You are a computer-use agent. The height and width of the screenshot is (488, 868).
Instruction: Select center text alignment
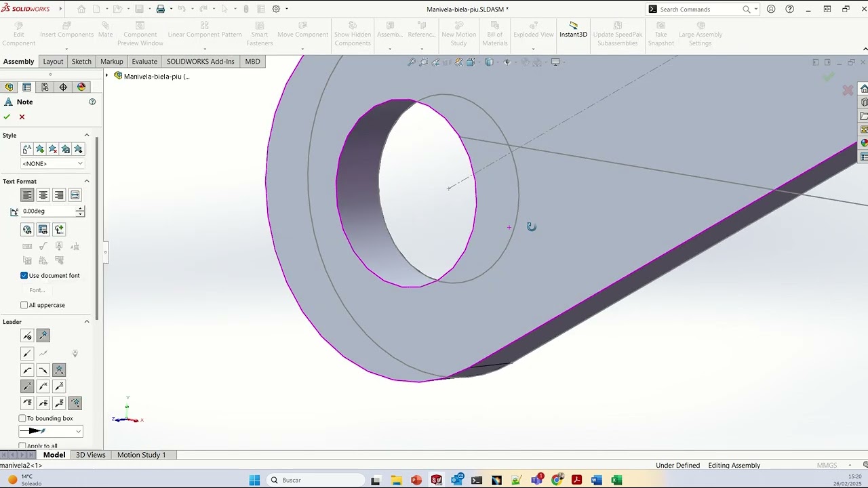[x=43, y=195]
